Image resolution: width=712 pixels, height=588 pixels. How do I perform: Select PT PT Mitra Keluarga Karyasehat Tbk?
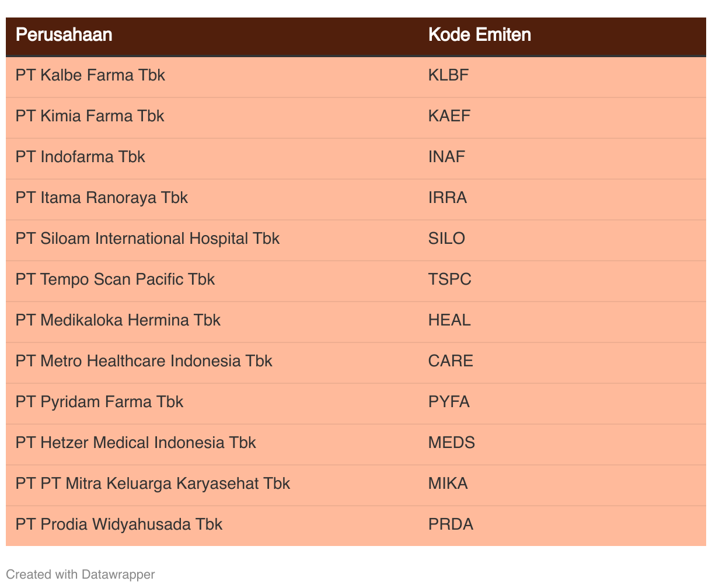click(153, 484)
